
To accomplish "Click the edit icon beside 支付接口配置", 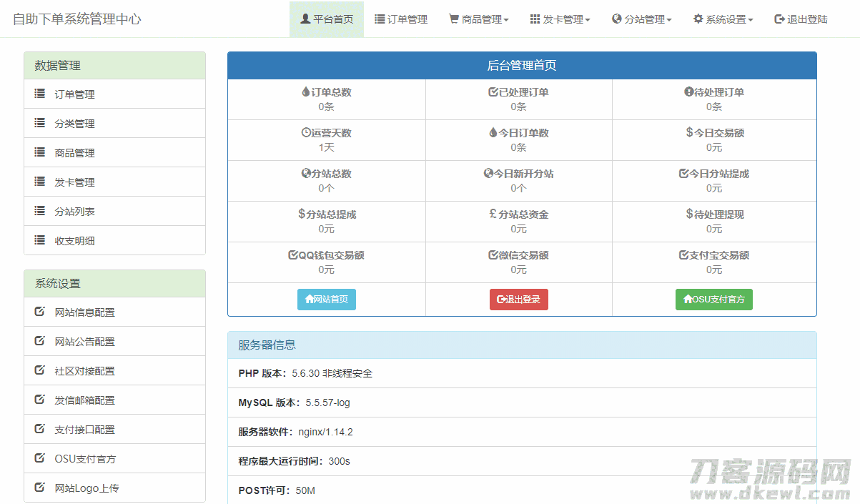I will tap(40, 429).
